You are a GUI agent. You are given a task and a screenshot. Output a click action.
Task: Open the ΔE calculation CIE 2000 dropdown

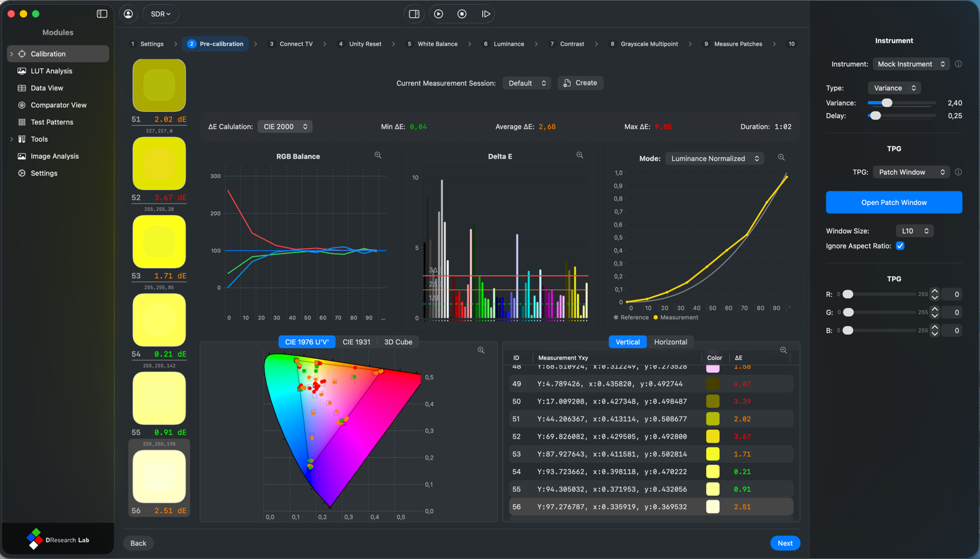click(x=285, y=127)
